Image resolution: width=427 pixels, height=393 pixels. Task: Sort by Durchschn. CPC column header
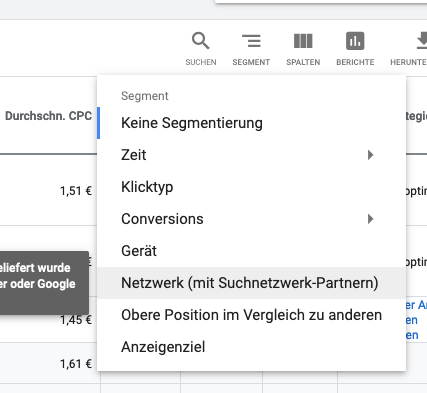coord(48,116)
